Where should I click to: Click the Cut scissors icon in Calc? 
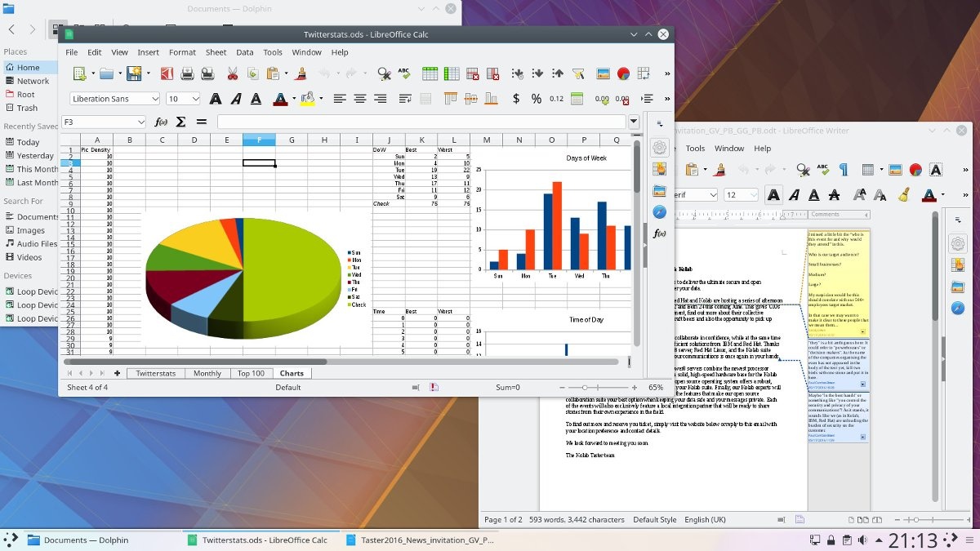point(232,73)
